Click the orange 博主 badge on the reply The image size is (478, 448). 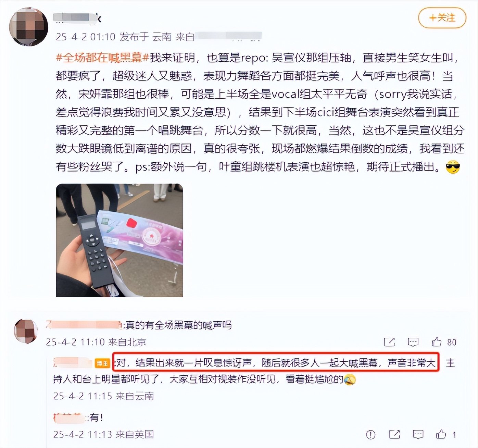click(102, 363)
